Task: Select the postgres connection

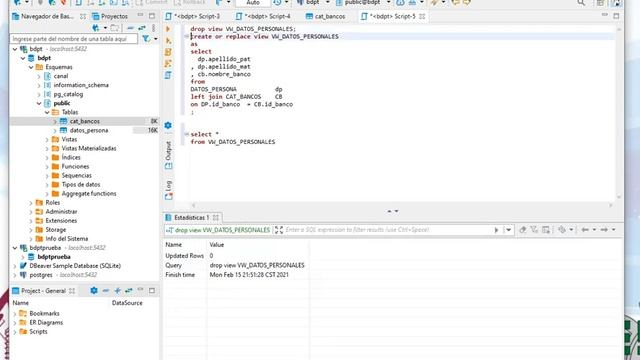Action: (41, 275)
